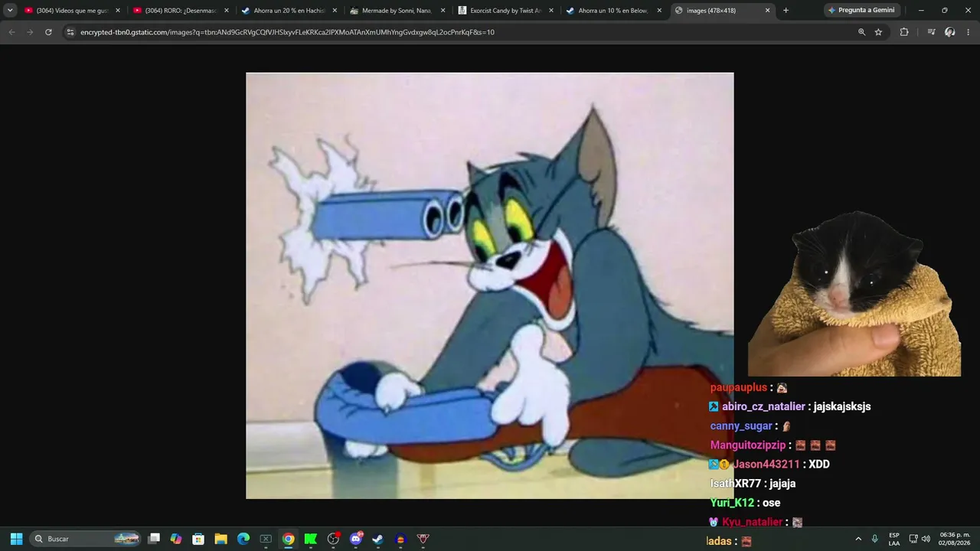Go forward to the next page

pyautogui.click(x=30, y=32)
